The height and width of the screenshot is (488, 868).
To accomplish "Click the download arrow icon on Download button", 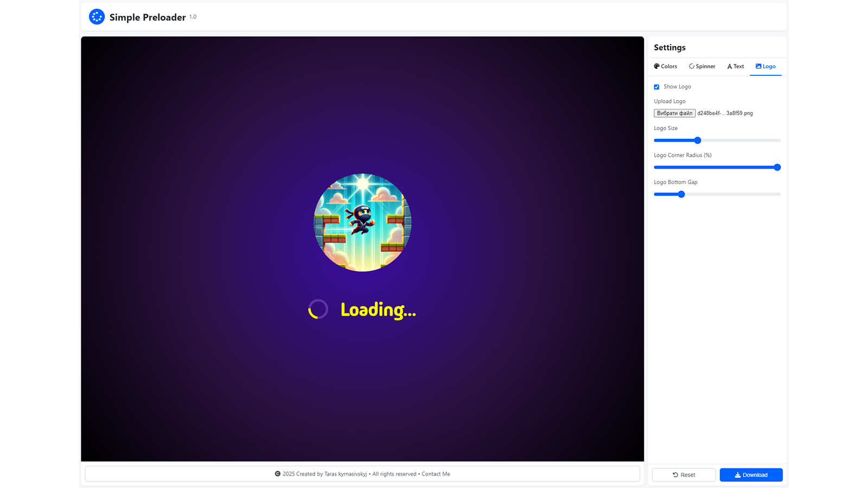I will (737, 475).
